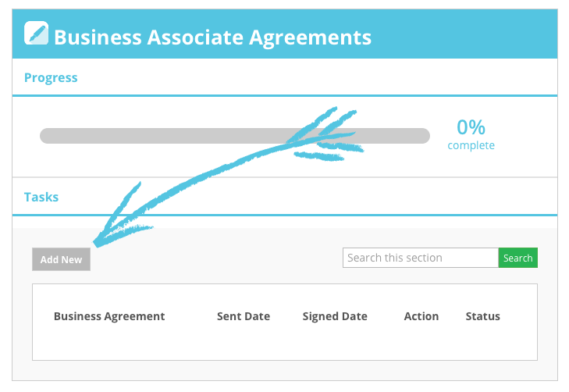Click the Business Associate Agreements title
This screenshot has height=392, width=569.
point(212,37)
